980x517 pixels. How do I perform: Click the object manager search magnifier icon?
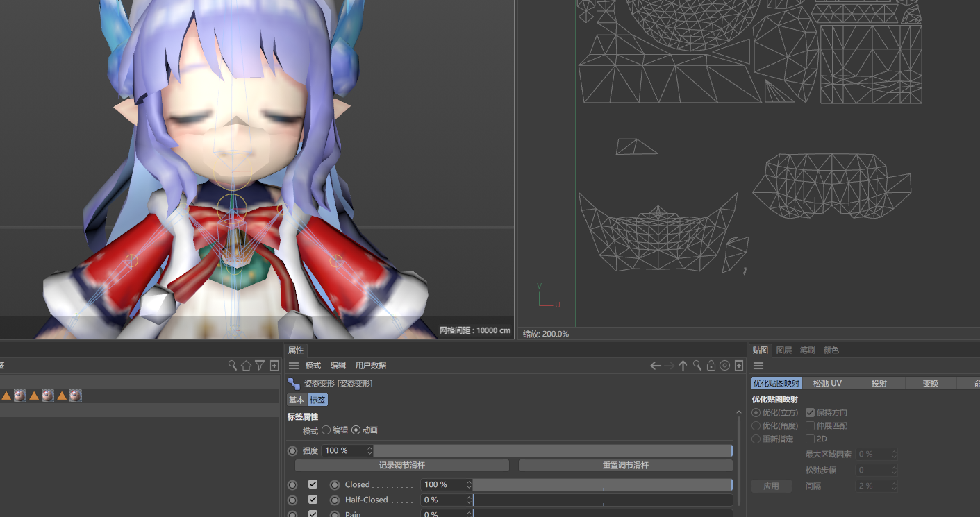tap(233, 365)
